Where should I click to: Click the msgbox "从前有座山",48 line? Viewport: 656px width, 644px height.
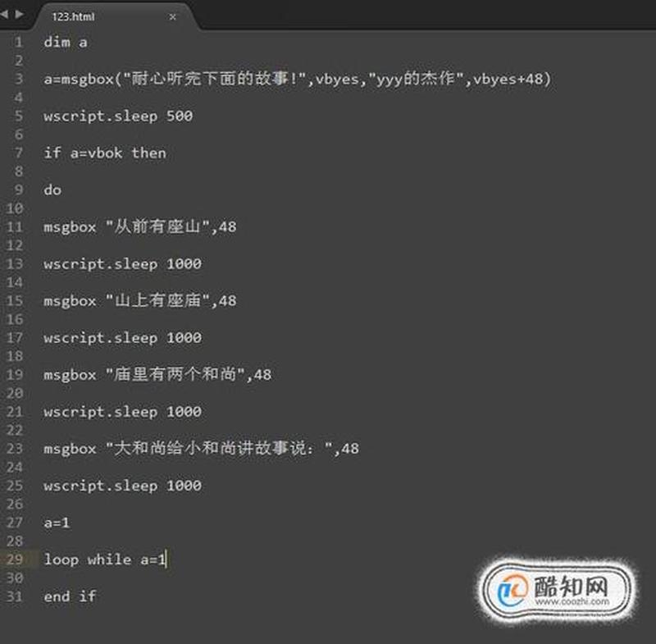point(140,226)
